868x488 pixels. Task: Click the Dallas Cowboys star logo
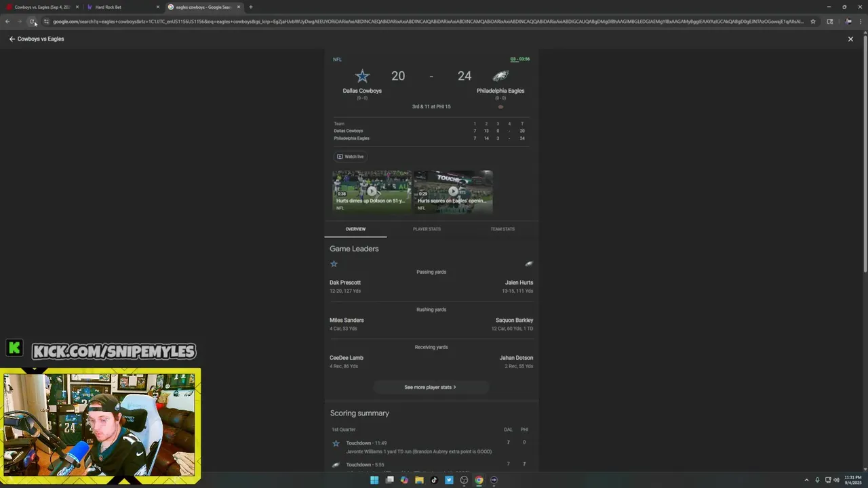click(x=362, y=76)
